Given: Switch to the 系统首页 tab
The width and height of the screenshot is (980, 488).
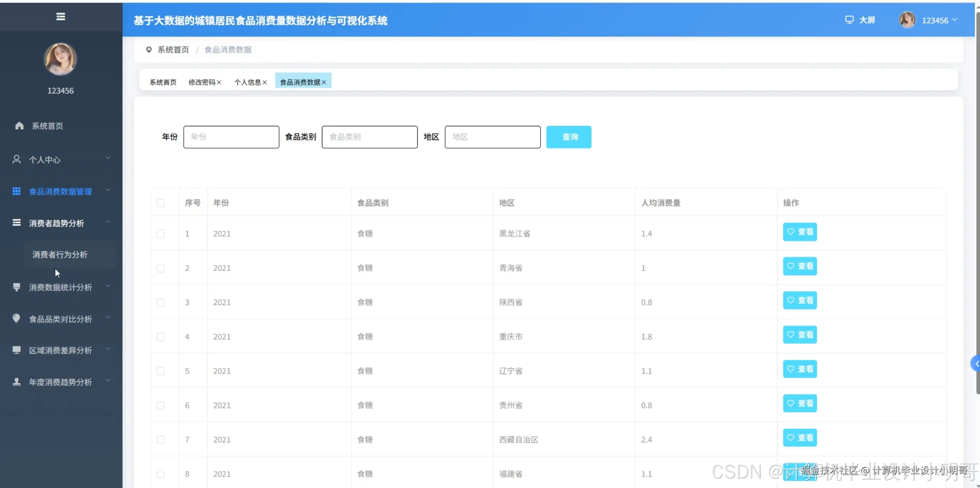Looking at the screenshot, I should click(163, 82).
